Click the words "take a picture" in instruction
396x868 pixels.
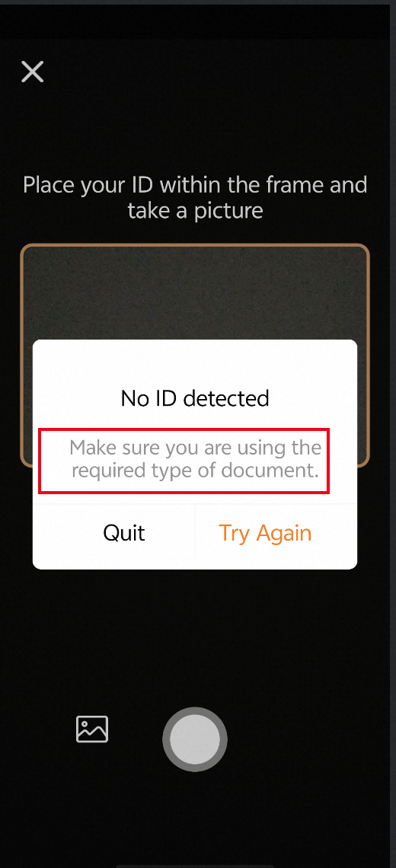pyautogui.click(x=195, y=211)
